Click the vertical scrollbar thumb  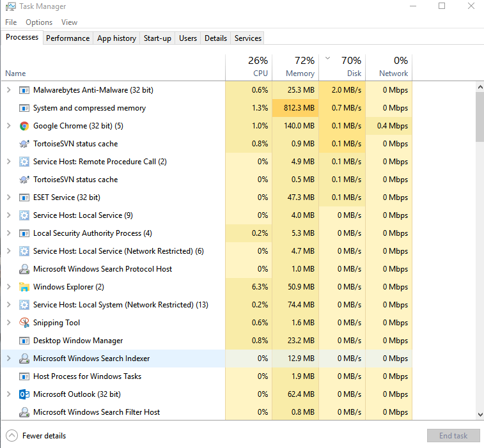click(x=480, y=116)
